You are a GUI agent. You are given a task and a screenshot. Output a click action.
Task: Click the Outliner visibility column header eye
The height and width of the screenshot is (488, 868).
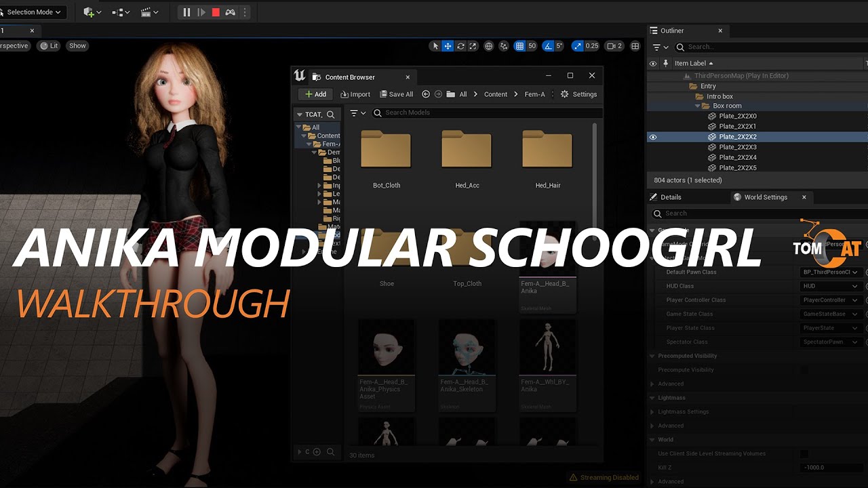pos(653,64)
